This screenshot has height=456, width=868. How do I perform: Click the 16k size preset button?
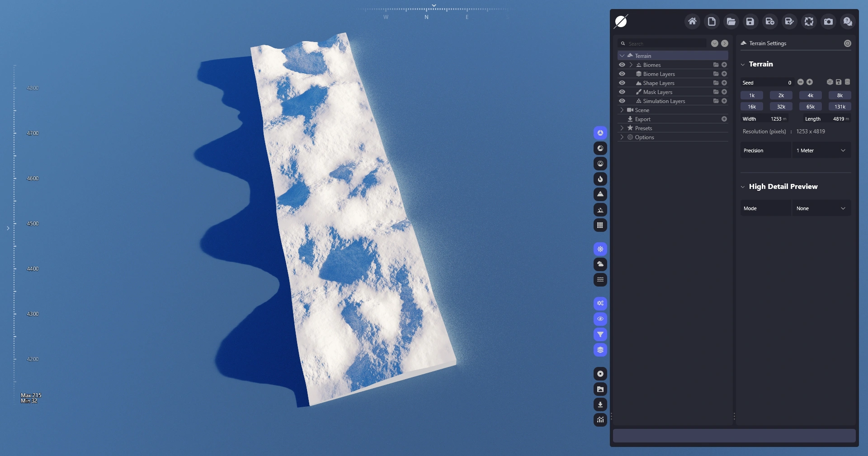(751, 107)
